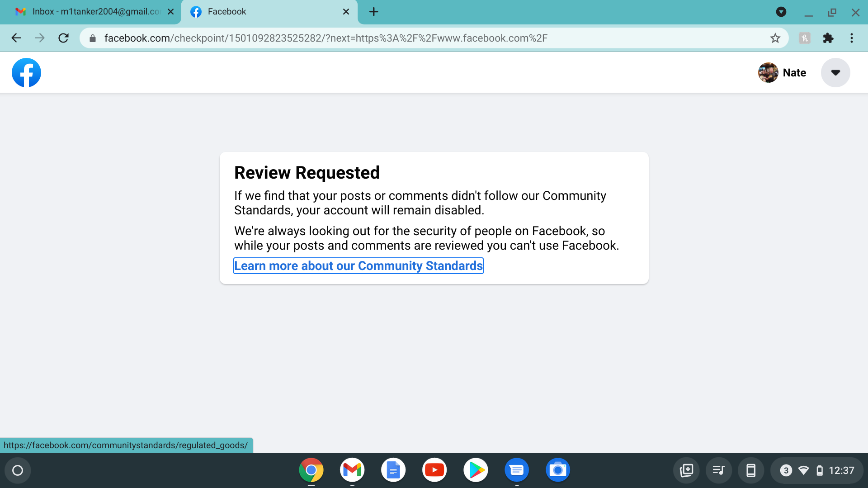The width and height of the screenshot is (868, 488).
Task: Open the browser extensions dropdown
Action: tap(829, 38)
